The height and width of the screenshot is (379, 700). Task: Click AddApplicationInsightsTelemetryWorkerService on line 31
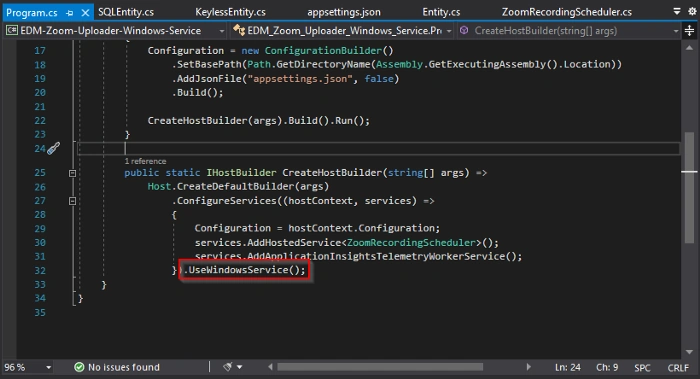pyautogui.click(x=376, y=256)
